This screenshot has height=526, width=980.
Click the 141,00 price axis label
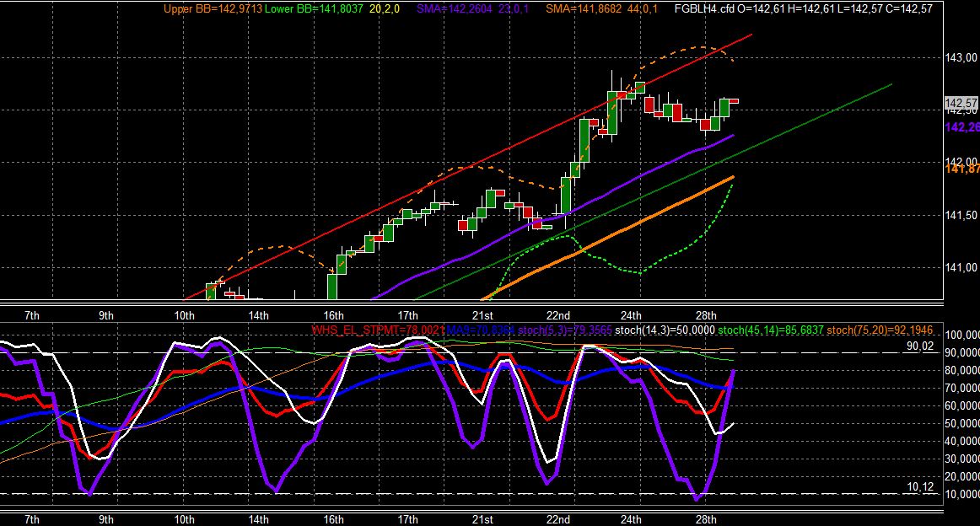961,267
